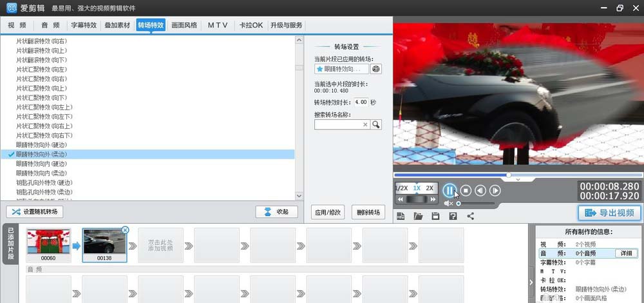Set playback speed to 1/2X

401,188
